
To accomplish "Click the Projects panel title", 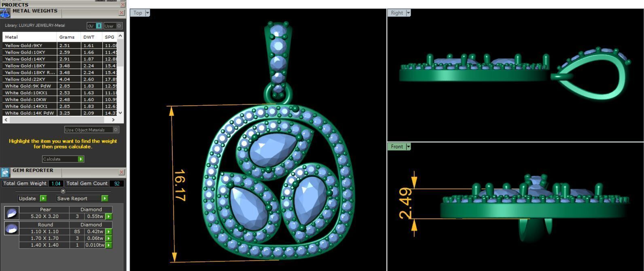I will (15, 4).
